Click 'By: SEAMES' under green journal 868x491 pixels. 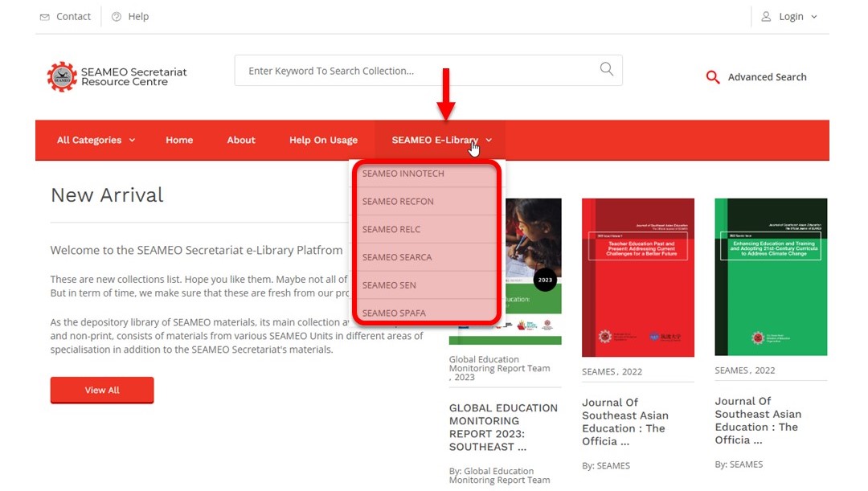[739, 464]
